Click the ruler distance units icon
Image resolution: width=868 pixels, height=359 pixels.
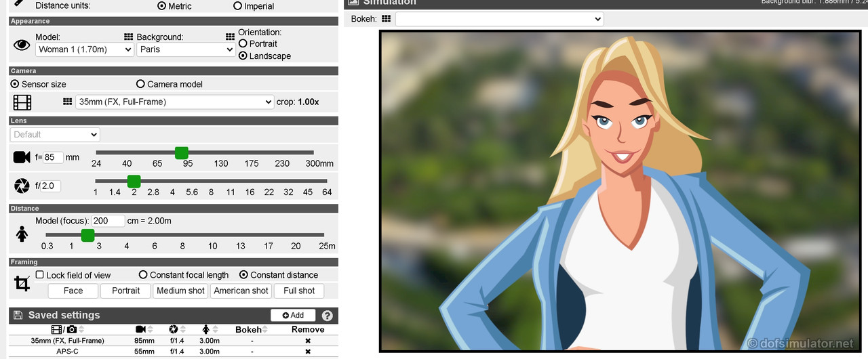click(x=20, y=3)
